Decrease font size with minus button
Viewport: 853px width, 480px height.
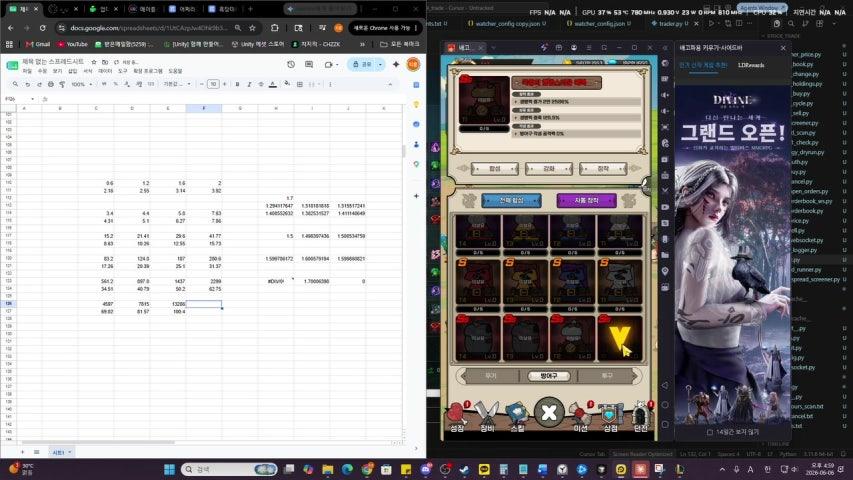[201, 84]
